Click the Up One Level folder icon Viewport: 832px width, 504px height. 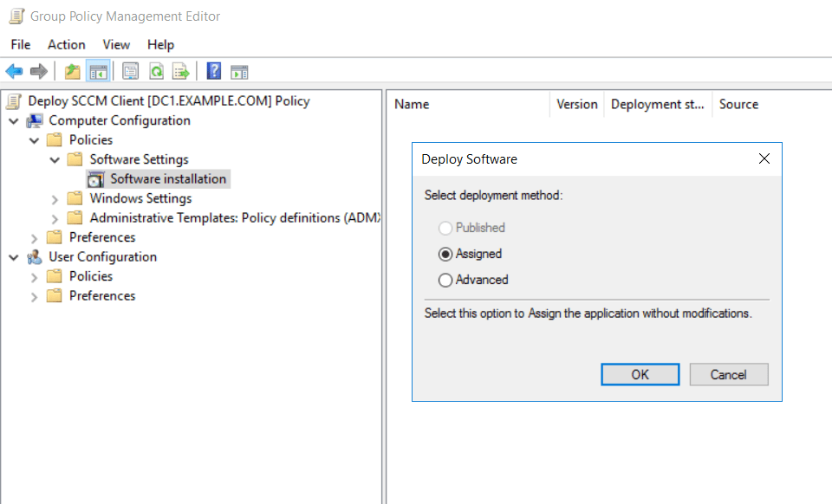(73, 72)
